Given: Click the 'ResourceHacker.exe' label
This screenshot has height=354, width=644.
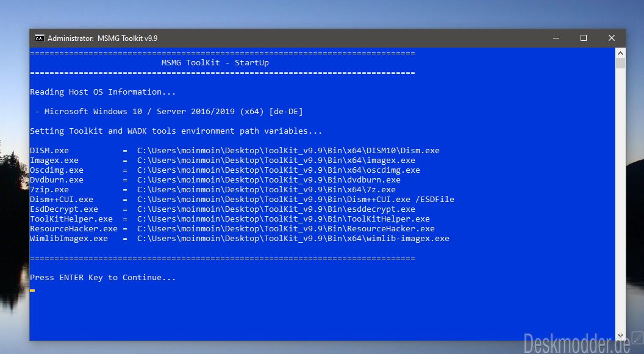Looking at the screenshot, I should [x=74, y=229].
